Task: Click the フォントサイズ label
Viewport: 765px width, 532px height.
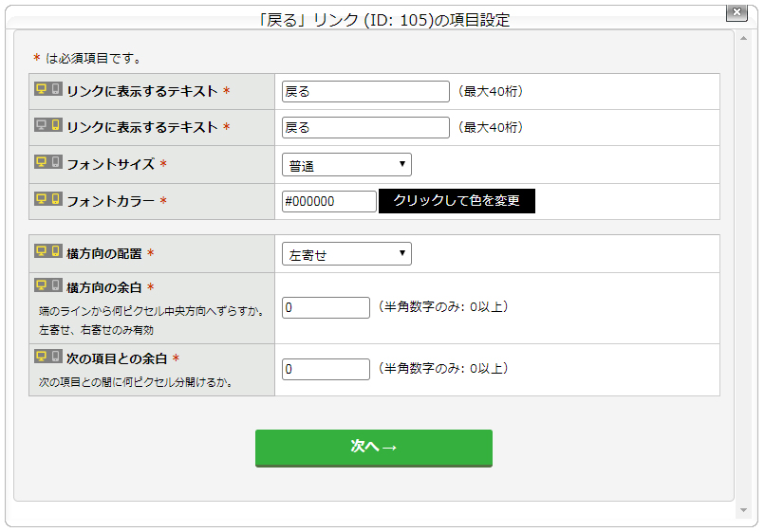Action: [x=111, y=164]
